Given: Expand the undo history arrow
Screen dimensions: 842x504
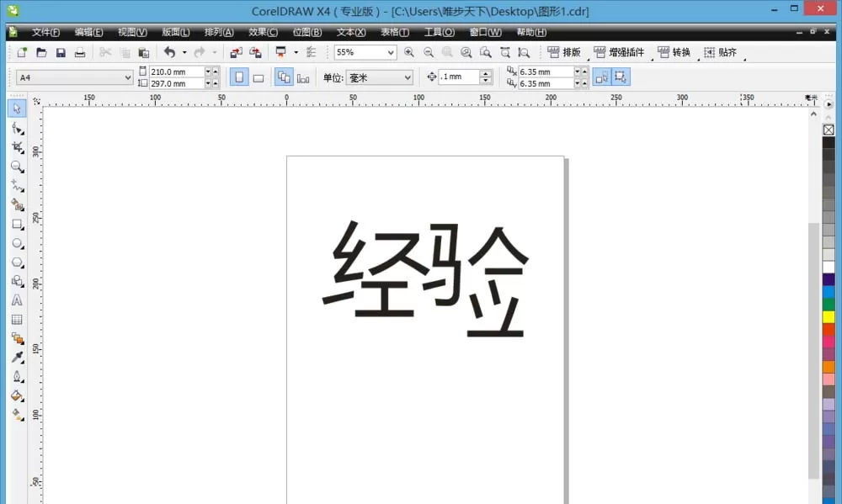Looking at the screenshot, I should [184, 52].
